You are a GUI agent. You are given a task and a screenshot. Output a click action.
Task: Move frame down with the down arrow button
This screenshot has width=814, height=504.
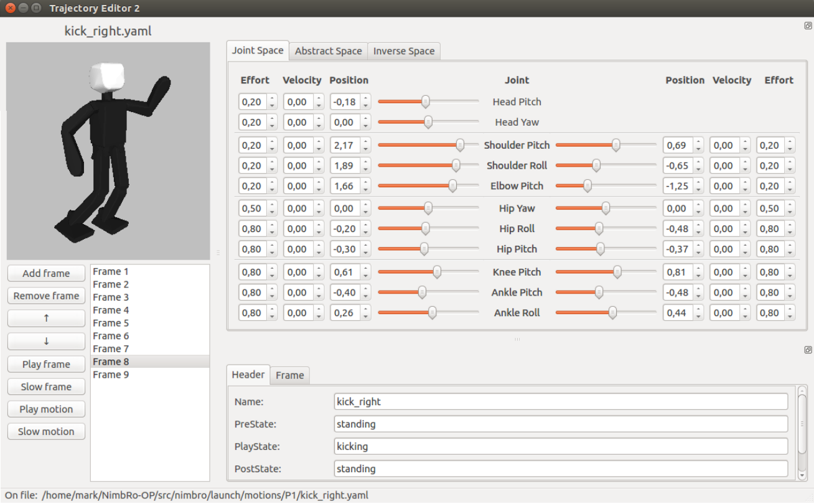pyautogui.click(x=46, y=341)
